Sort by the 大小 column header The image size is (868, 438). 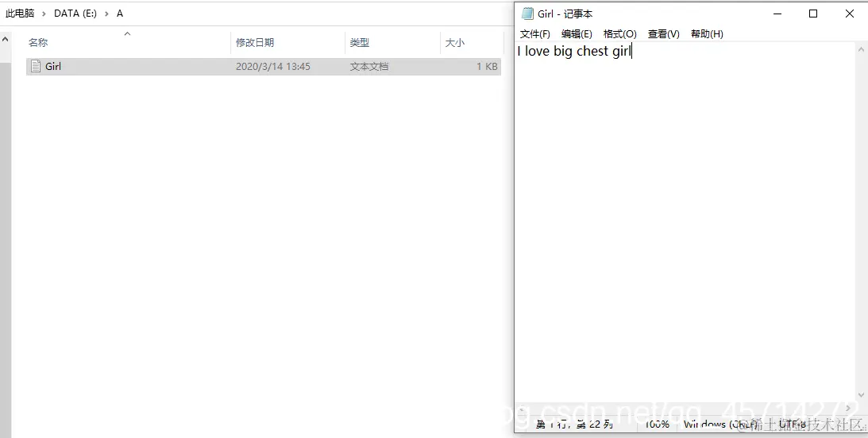point(454,43)
